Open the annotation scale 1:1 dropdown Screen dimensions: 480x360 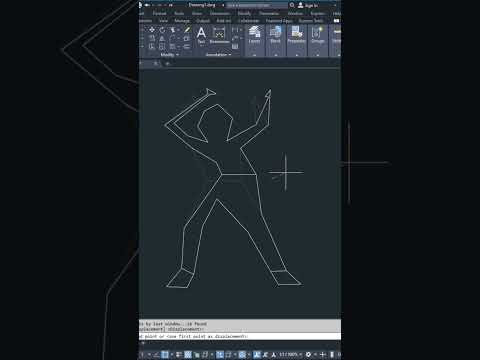(290, 354)
